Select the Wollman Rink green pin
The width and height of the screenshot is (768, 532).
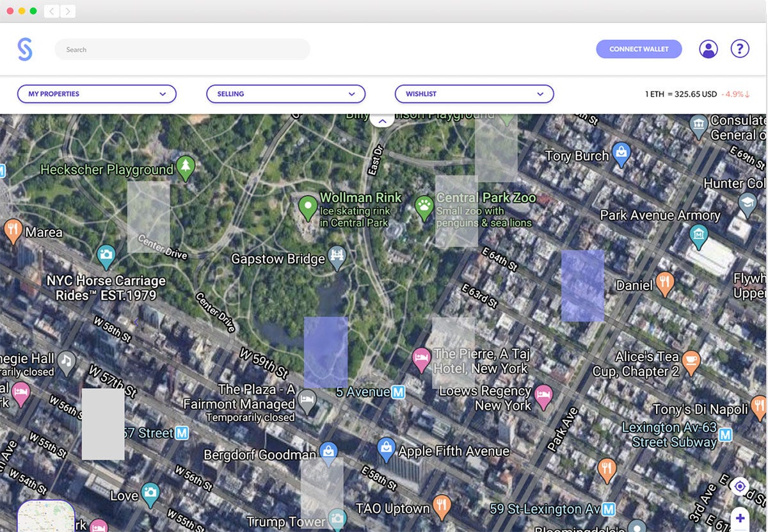(308, 208)
